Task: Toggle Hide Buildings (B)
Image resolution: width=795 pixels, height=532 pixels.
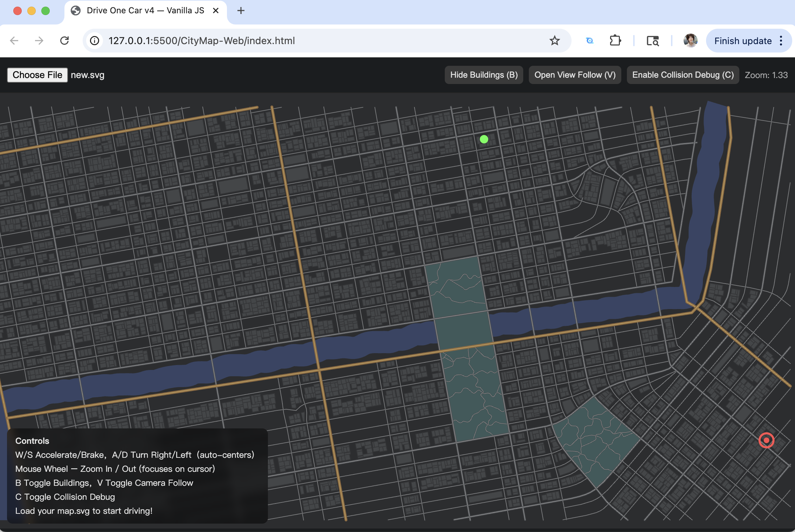Action: tap(484, 75)
